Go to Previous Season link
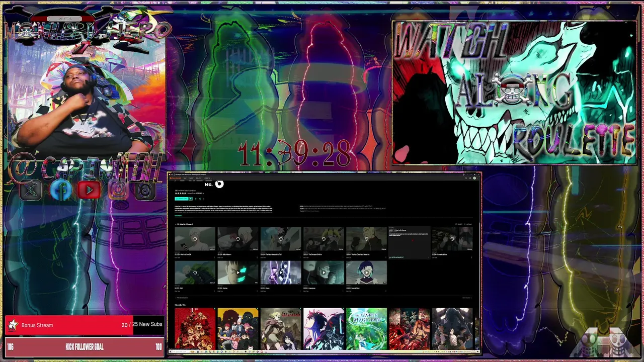 181,298
